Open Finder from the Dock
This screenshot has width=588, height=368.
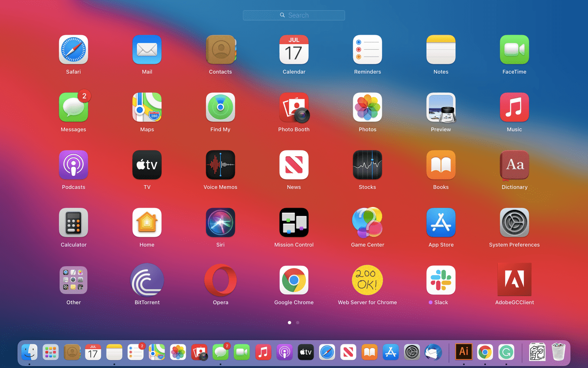[29, 352]
